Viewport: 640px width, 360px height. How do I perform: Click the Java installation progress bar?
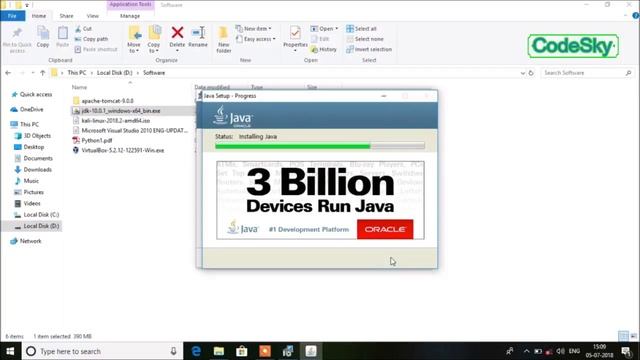320,146
